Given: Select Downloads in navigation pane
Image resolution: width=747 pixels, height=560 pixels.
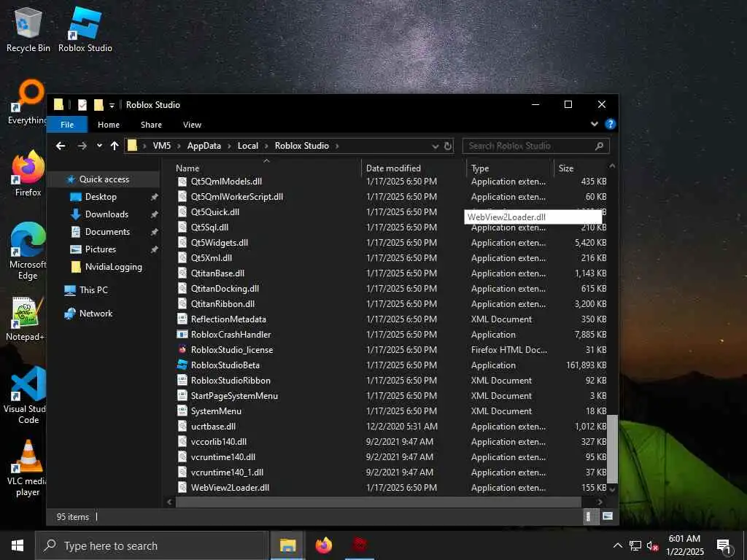Looking at the screenshot, I should point(107,214).
